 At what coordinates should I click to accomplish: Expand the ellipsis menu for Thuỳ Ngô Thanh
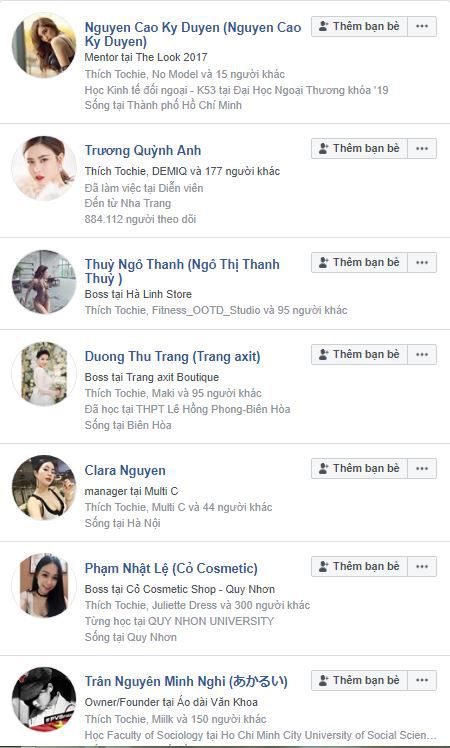click(422, 262)
